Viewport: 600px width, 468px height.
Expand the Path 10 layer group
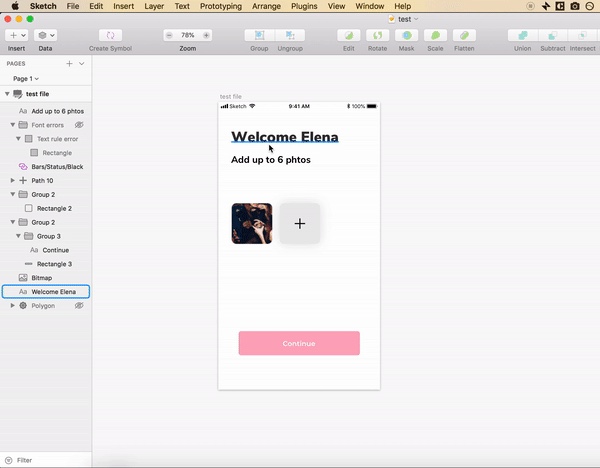12,181
